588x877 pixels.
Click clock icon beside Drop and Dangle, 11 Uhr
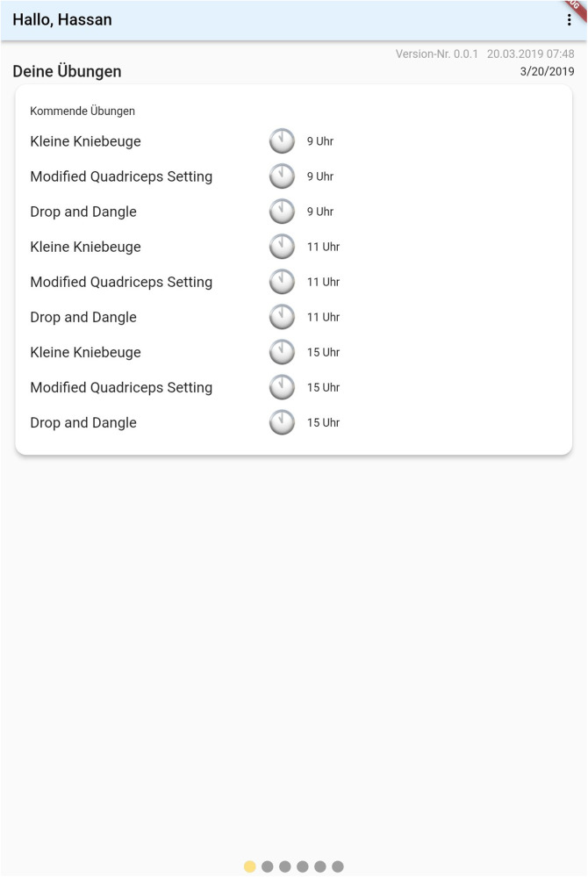click(283, 317)
